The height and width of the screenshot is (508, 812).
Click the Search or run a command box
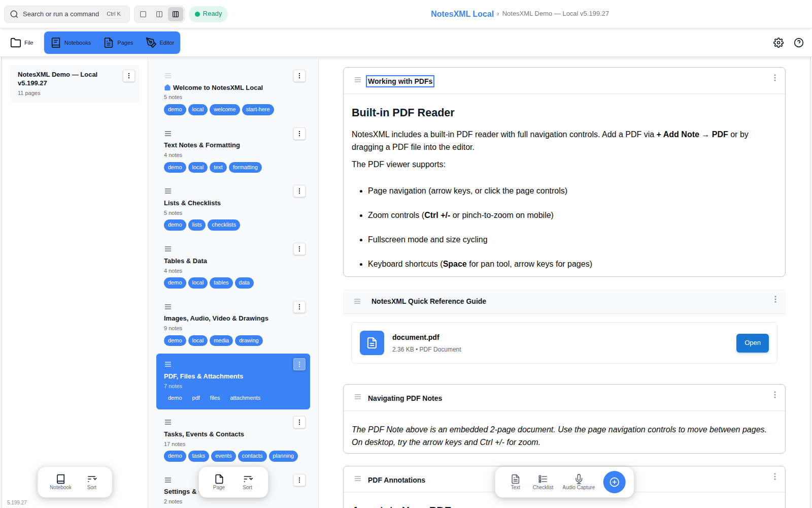(67, 14)
